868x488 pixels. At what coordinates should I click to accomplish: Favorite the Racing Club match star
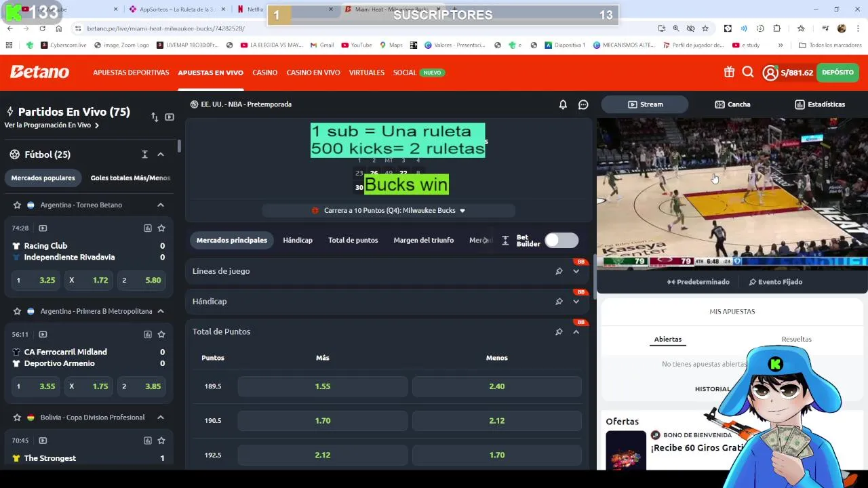pos(161,228)
